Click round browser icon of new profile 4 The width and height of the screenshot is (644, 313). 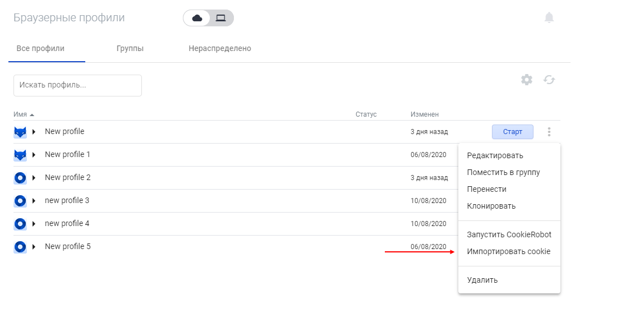20,224
